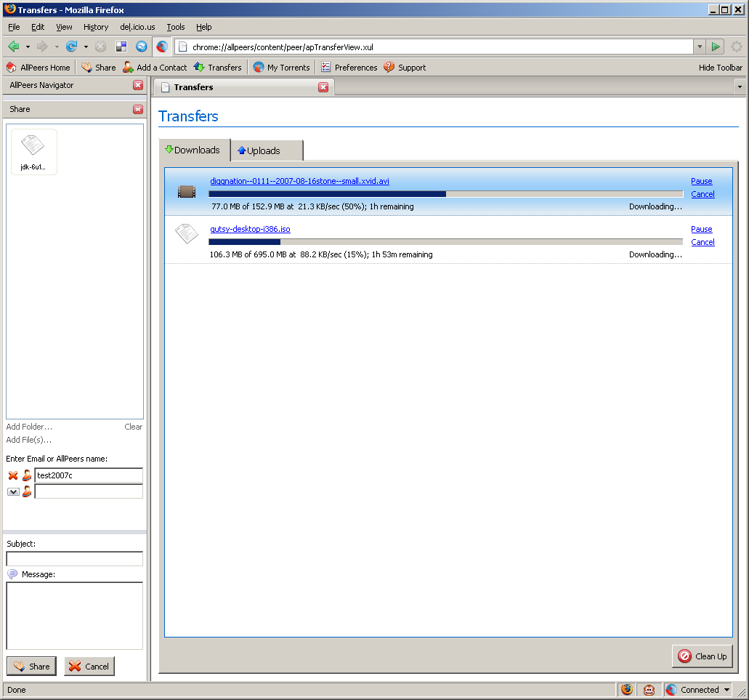
Task: Remove recipient test2007c with red X
Action: (13, 475)
